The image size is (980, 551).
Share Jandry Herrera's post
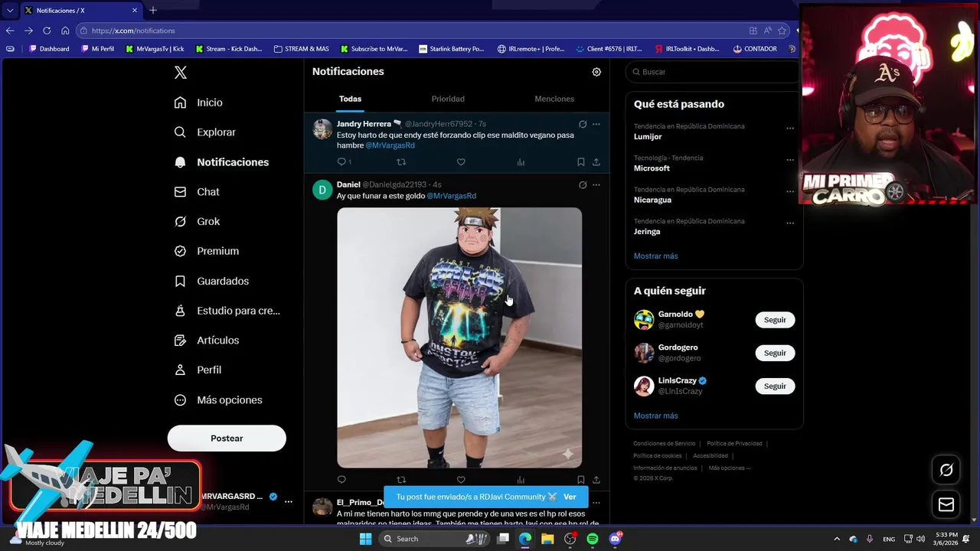(x=596, y=162)
